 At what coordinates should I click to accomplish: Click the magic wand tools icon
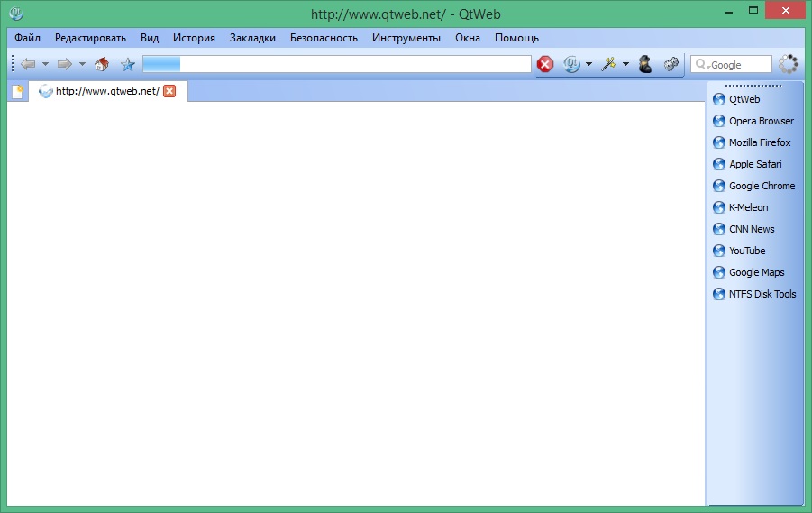tap(608, 64)
